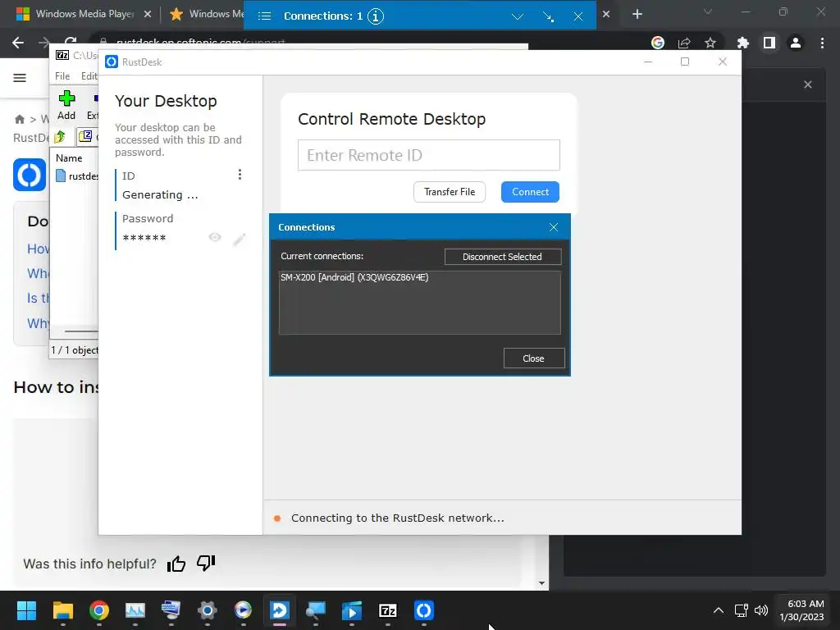Open the ID options three-dot menu
This screenshot has height=630, width=840.
click(x=240, y=175)
